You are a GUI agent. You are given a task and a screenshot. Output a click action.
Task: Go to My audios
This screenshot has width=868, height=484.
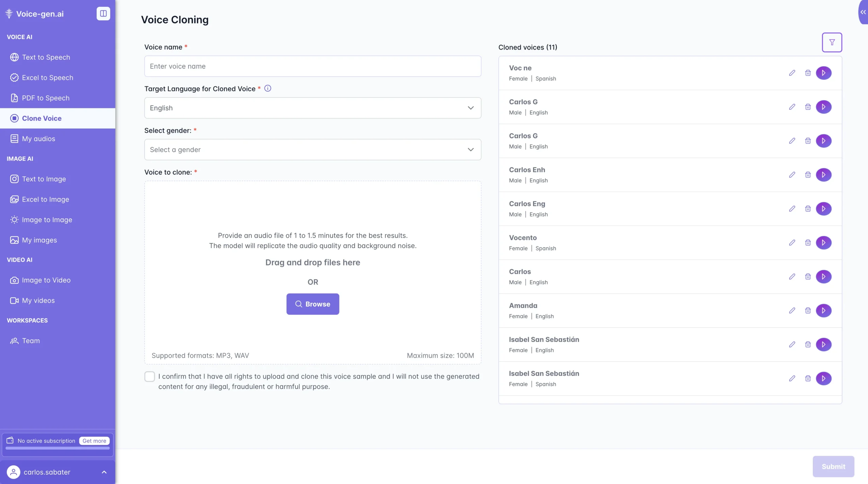click(x=38, y=138)
